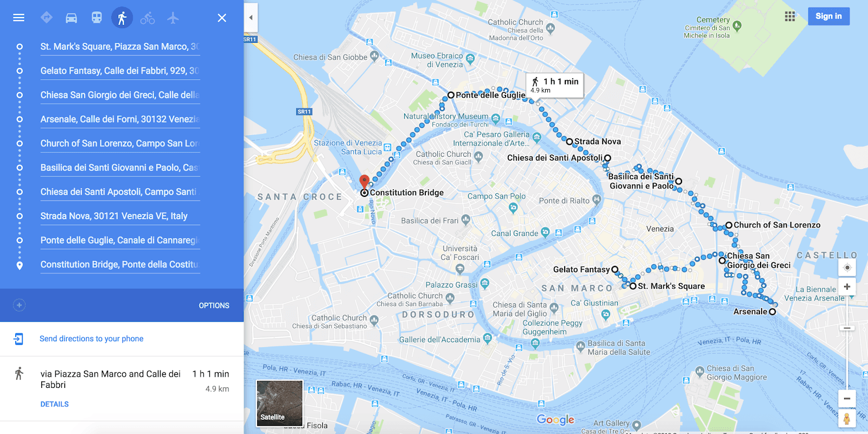Viewport: 868px width, 434px height.
Task: Choose best travel mode icon
Action: 47,18
